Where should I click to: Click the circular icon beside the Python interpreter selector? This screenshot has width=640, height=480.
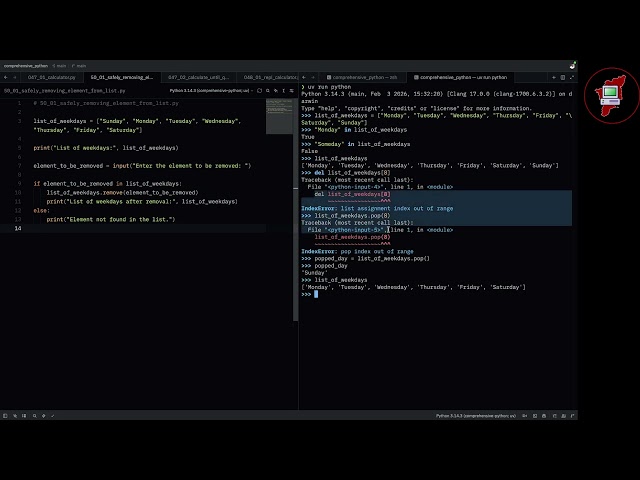pyautogui.click(x=259, y=91)
